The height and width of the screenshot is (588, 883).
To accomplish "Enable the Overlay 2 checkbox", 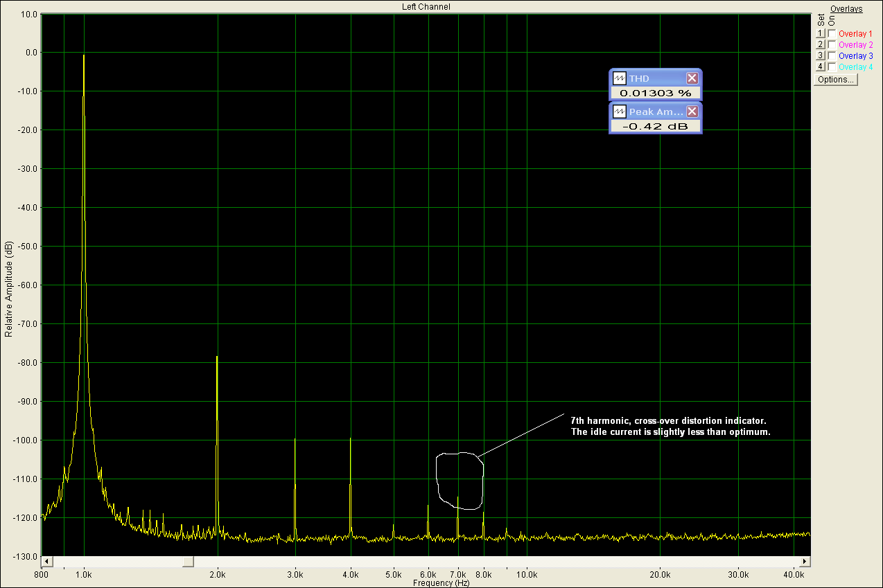I will [x=832, y=44].
